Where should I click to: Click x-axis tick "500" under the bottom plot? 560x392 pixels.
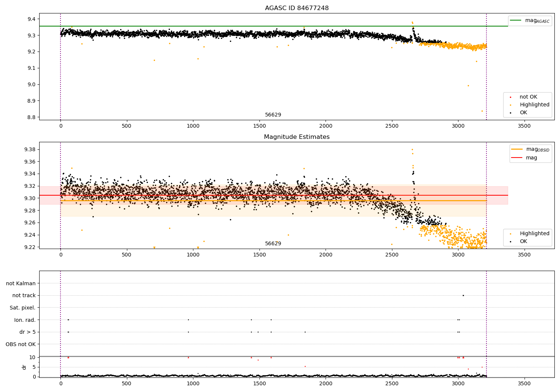[x=127, y=383]
